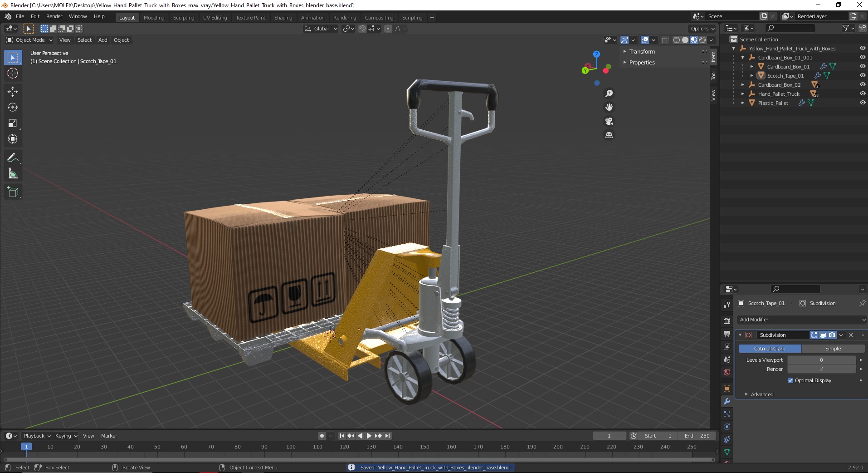Screen dimensions: 868x473
Task: Switch to wireframe viewport shading
Action: [x=676, y=40]
